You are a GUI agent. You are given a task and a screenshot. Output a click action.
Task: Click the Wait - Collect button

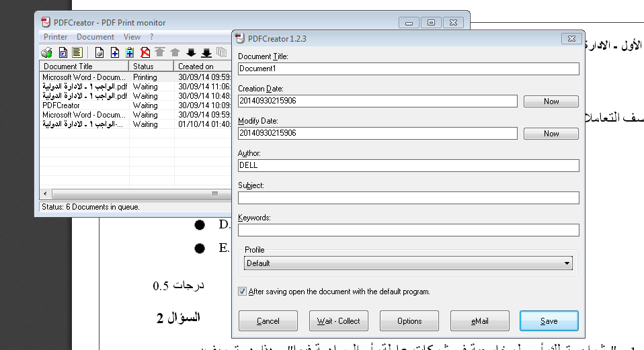pos(338,321)
